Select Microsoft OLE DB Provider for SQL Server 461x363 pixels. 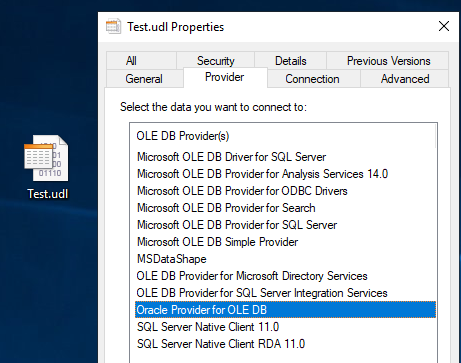click(237, 225)
